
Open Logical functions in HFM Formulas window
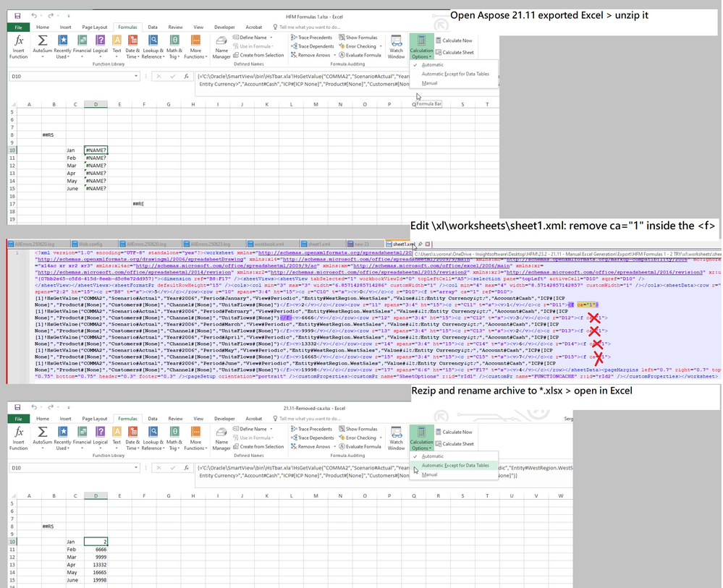(x=100, y=47)
